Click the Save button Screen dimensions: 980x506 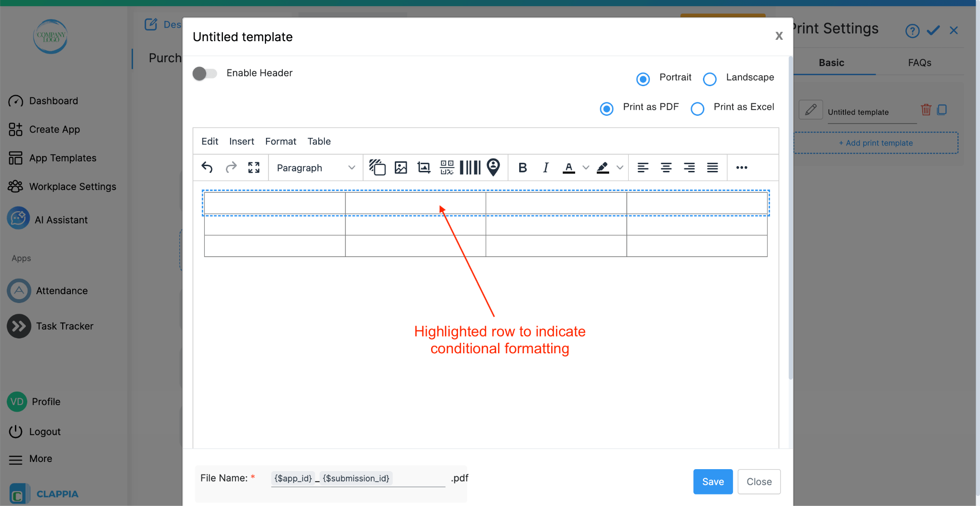point(713,482)
